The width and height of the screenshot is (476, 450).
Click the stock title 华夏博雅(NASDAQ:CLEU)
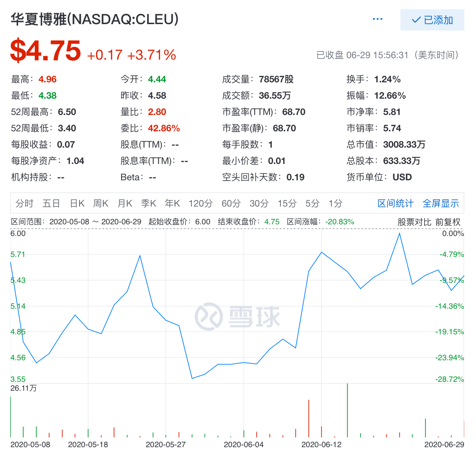tap(95, 19)
